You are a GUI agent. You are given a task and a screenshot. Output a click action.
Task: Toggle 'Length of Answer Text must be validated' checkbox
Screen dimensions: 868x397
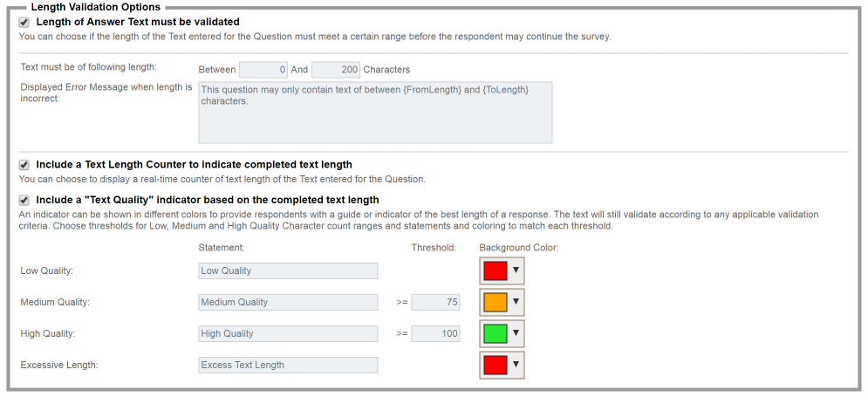pyautogui.click(x=24, y=22)
